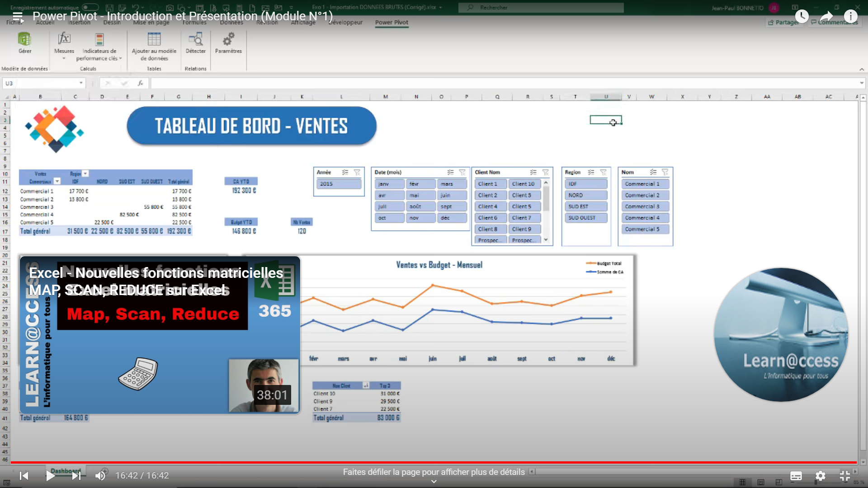Open suggested Map, Scan, Reduce video
Viewport: 868px width, 488px height.
click(x=160, y=335)
